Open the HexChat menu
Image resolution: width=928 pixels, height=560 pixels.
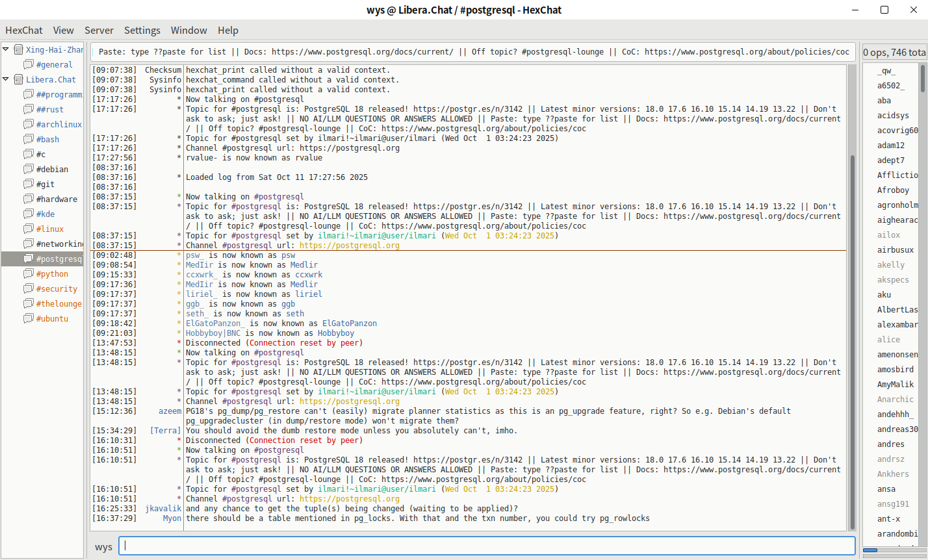24,31
